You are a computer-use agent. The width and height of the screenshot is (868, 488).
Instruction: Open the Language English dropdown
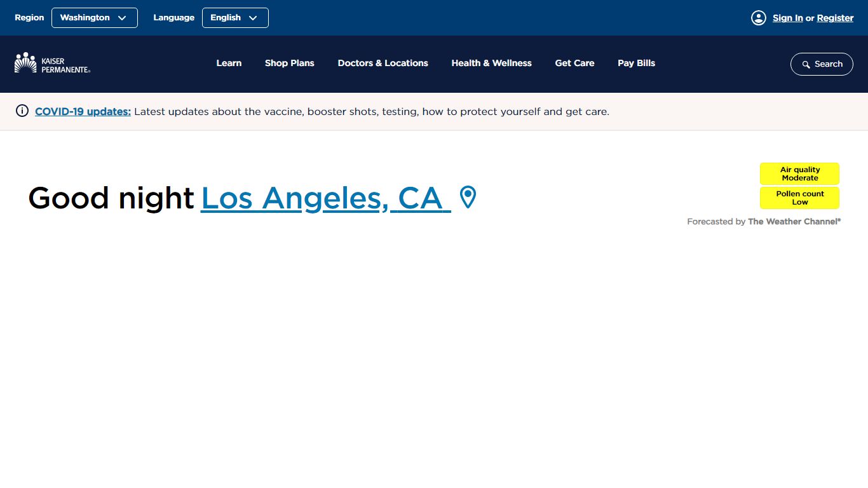pos(235,18)
